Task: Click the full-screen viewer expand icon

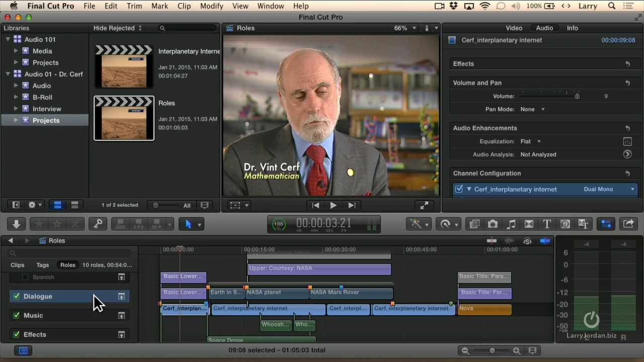Action: (x=424, y=205)
